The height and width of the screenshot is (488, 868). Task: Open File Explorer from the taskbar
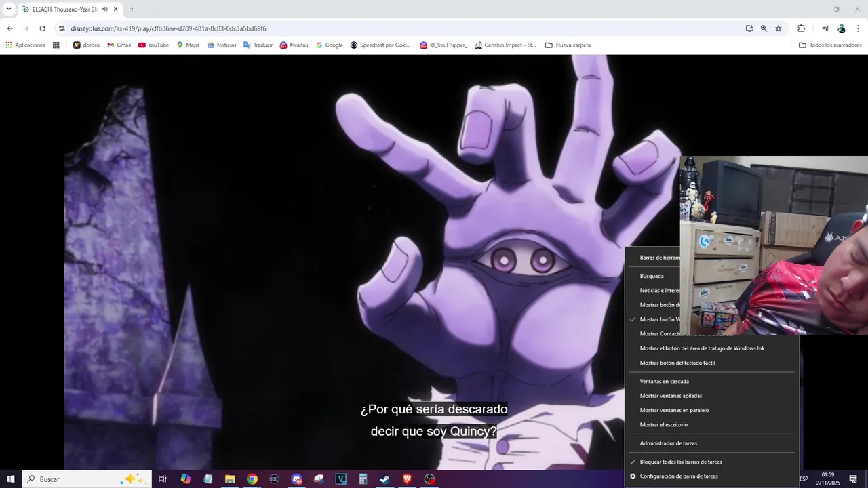(230, 479)
